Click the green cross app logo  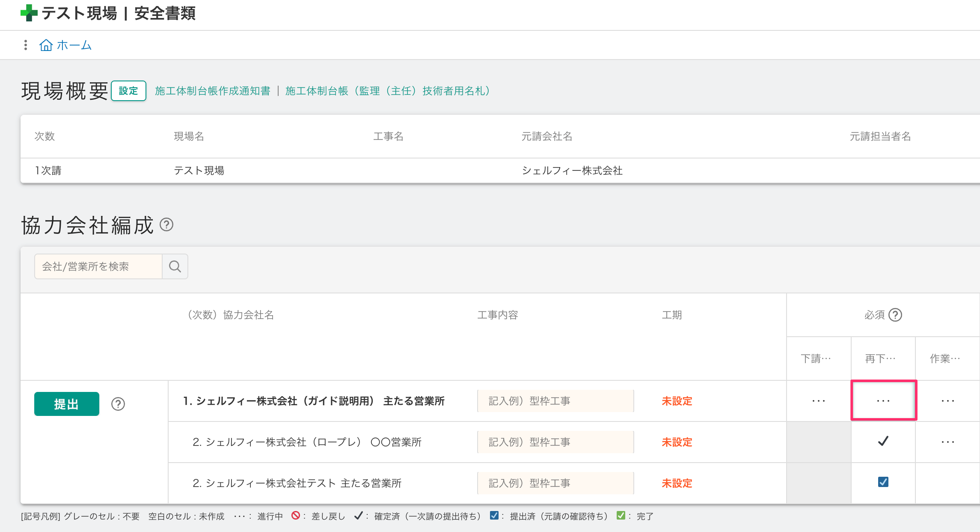29,13
